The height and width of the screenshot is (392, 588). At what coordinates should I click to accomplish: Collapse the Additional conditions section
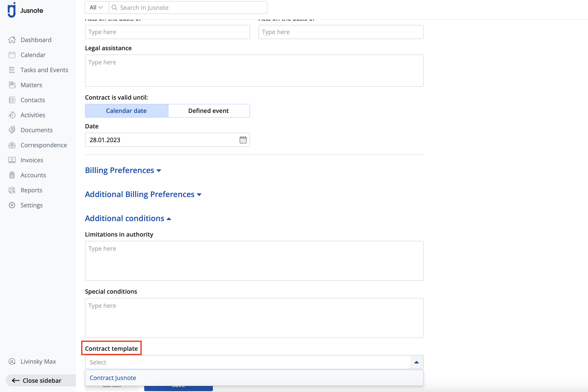(128, 218)
